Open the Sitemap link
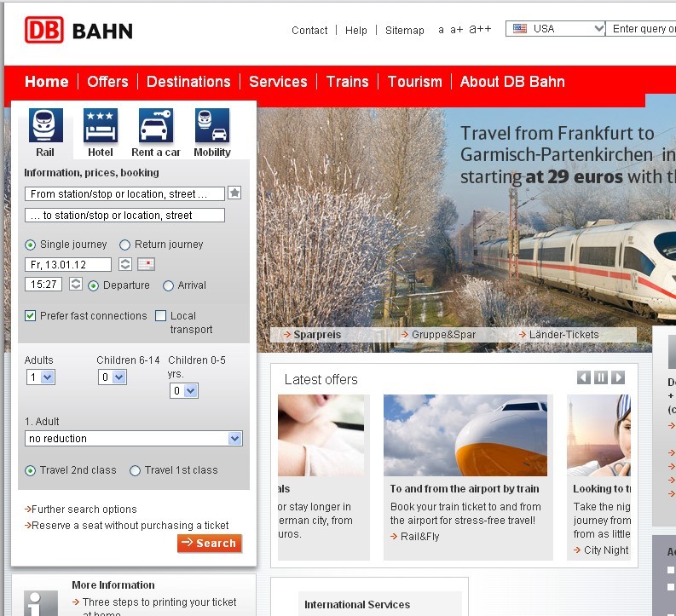676x616 pixels. [x=404, y=30]
